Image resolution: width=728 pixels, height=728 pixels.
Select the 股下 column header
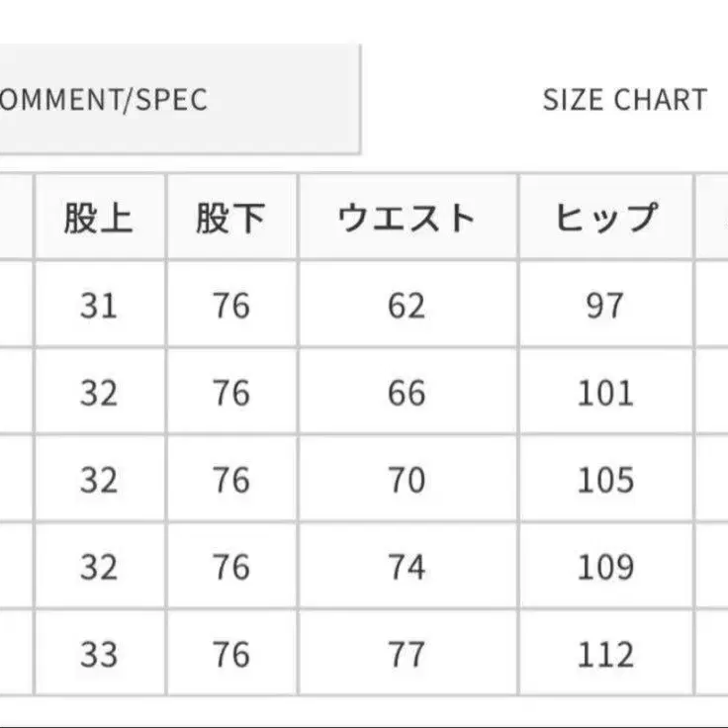tap(230, 218)
